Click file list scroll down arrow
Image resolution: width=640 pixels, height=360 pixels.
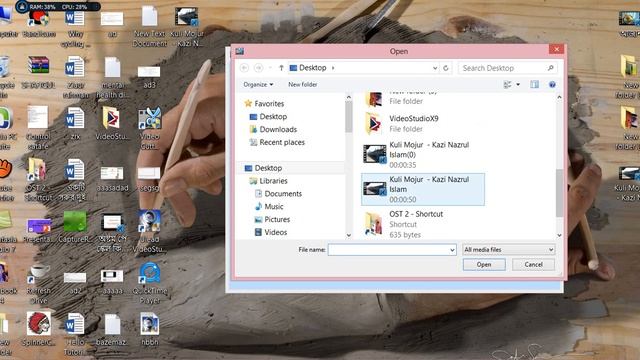coord(559,235)
